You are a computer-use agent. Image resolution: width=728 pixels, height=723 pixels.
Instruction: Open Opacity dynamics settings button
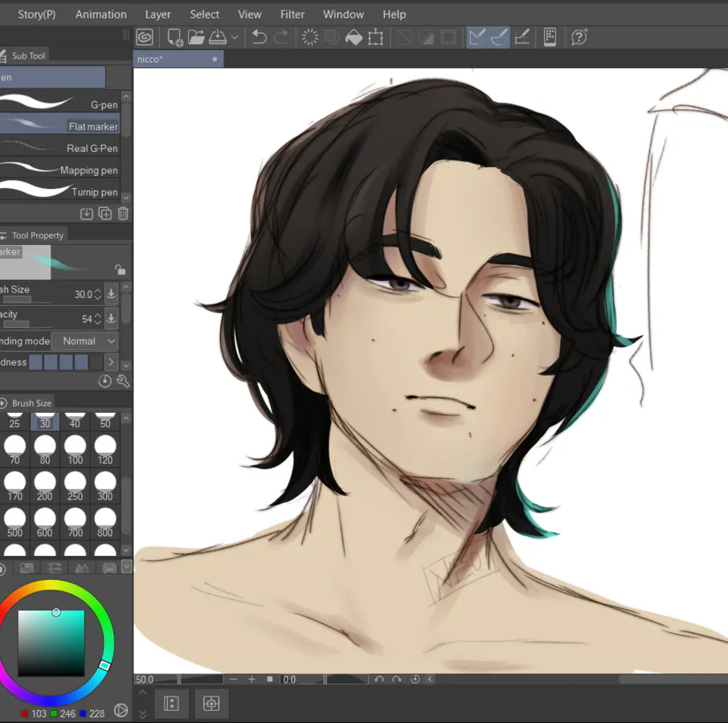(111, 318)
